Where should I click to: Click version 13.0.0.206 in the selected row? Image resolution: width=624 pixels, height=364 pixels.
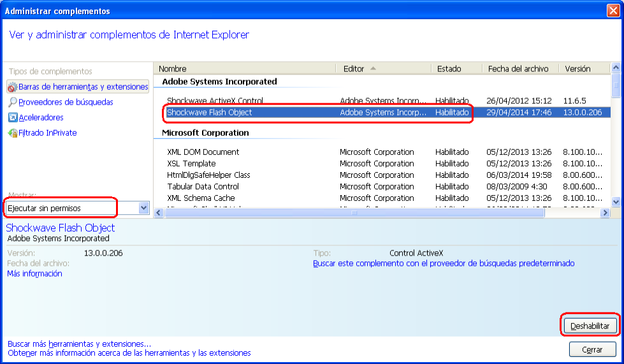coord(582,112)
